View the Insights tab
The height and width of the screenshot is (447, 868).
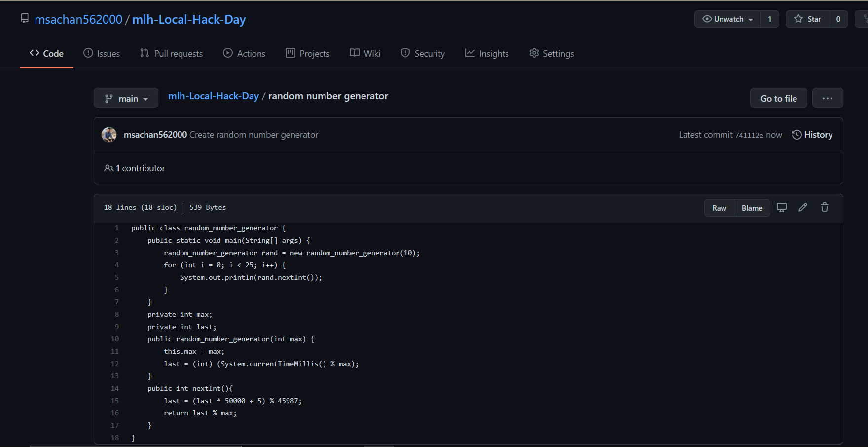click(487, 53)
